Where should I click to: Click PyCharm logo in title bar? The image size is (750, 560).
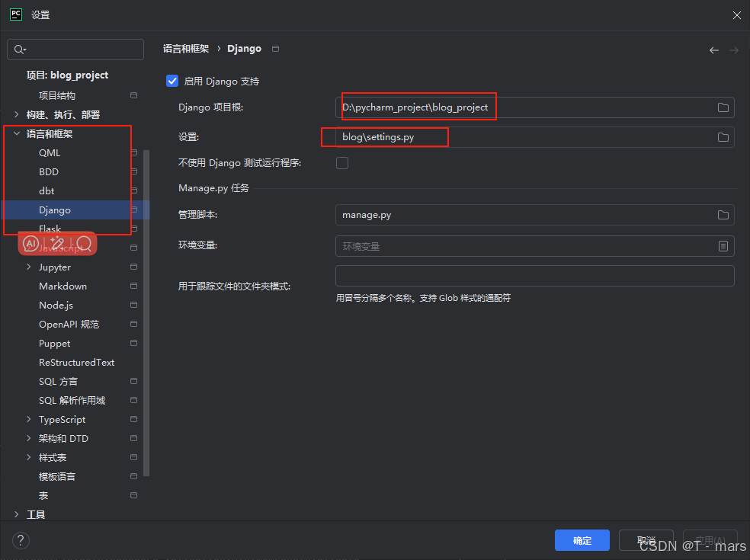tap(16, 14)
